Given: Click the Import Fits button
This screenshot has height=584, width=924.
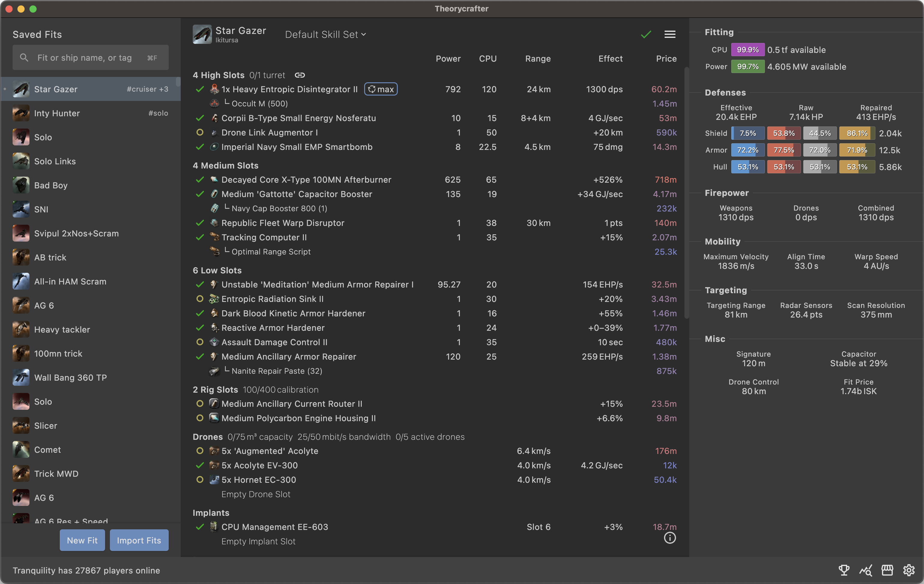Looking at the screenshot, I should (x=139, y=540).
